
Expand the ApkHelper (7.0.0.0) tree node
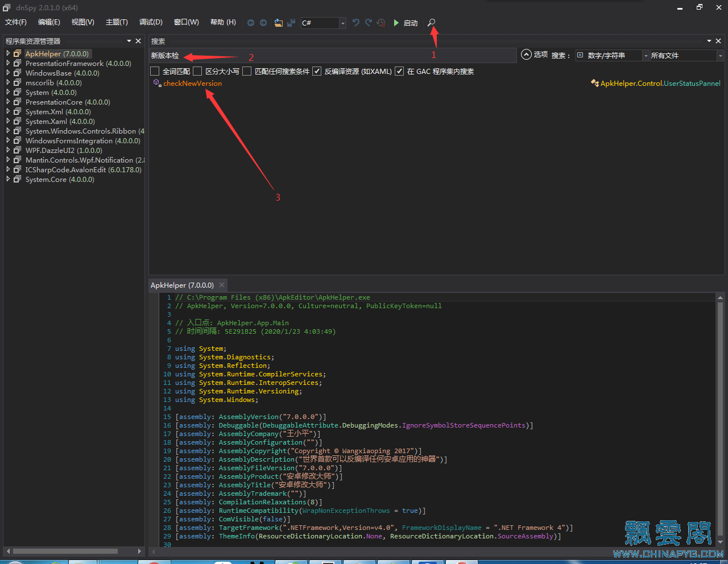coord(8,53)
